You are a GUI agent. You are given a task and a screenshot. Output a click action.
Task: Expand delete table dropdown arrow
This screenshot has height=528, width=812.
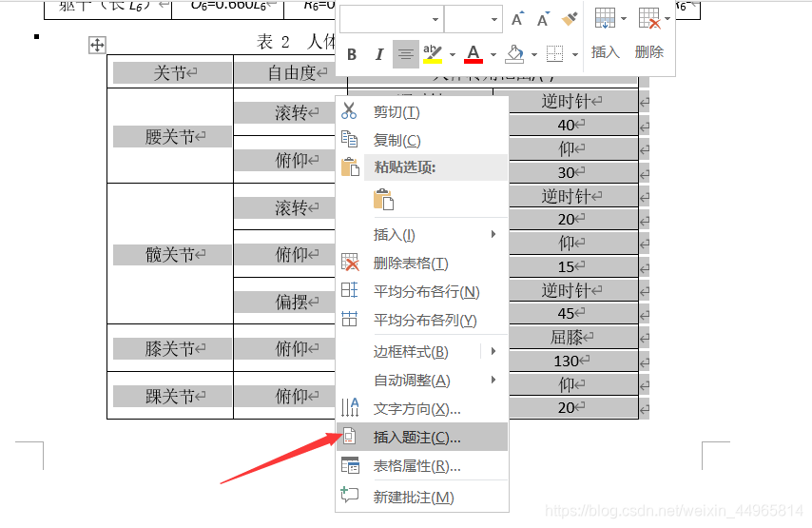(x=667, y=19)
